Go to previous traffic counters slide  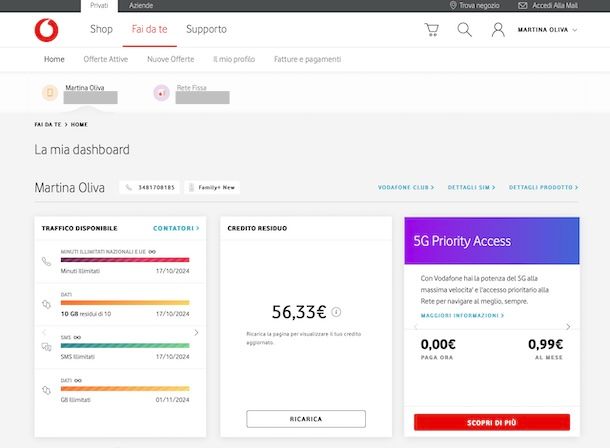click(44, 332)
